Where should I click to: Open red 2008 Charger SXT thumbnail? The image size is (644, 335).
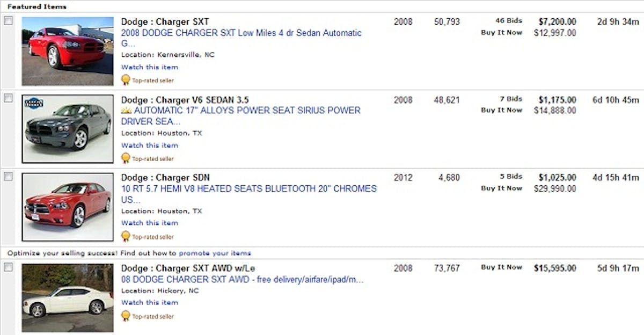68,51
